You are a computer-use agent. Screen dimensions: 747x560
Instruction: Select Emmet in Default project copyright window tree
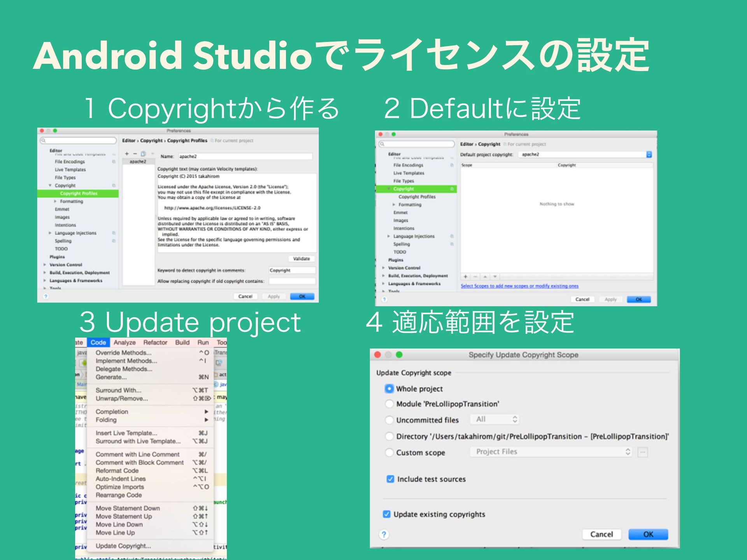[x=400, y=213]
